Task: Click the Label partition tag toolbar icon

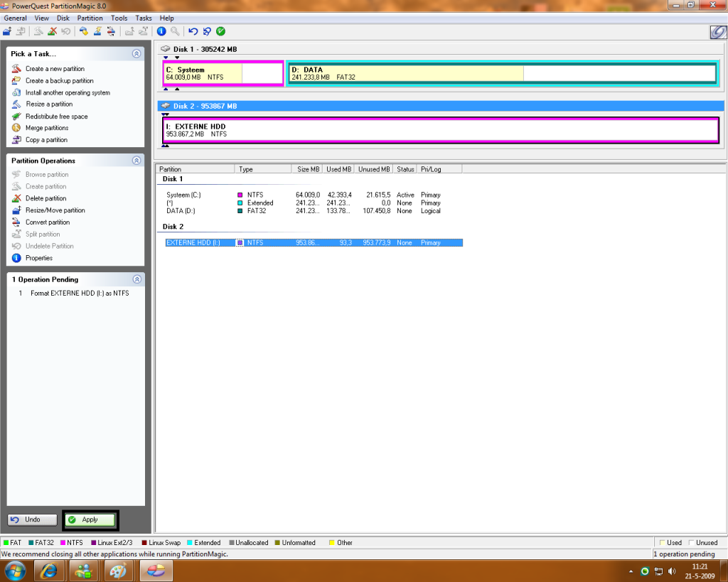Action: click(x=84, y=31)
